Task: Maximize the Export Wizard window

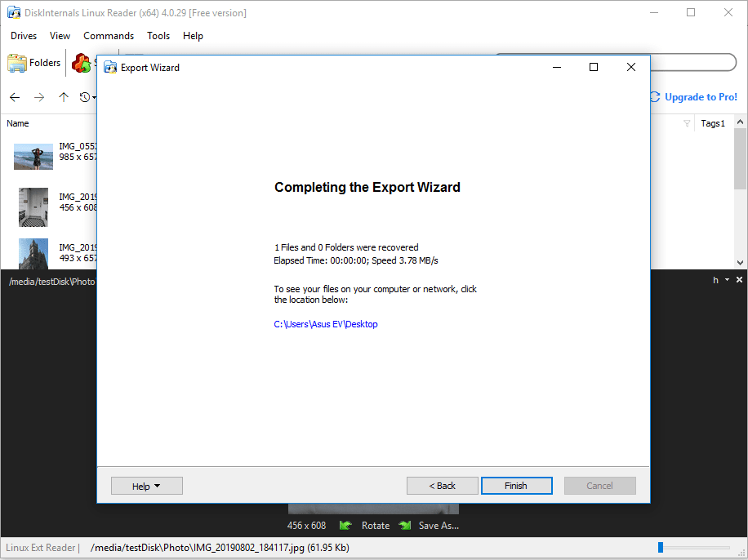Action: pos(594,67)
